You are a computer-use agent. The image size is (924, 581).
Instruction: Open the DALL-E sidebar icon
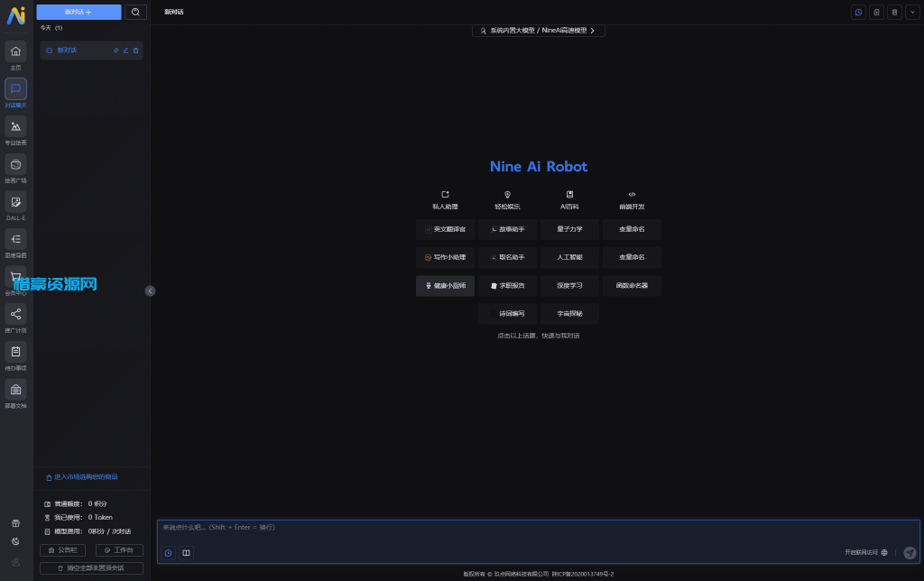click(x=15, y=202)
